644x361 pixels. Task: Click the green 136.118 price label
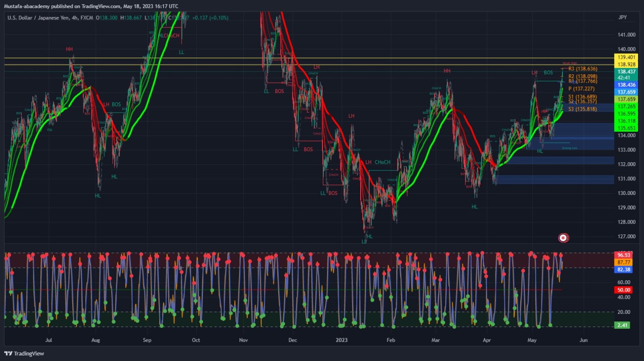(626, 121)
